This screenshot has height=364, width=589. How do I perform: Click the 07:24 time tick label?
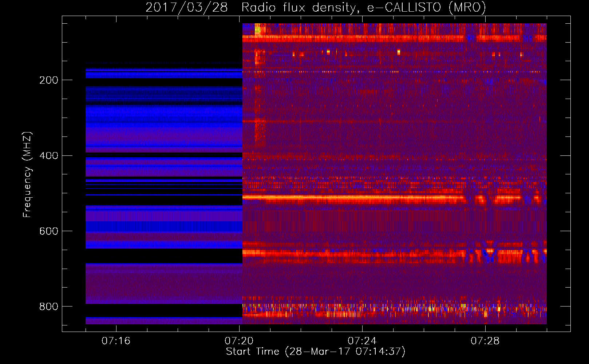pyautogui.click(x=362, y=341)
